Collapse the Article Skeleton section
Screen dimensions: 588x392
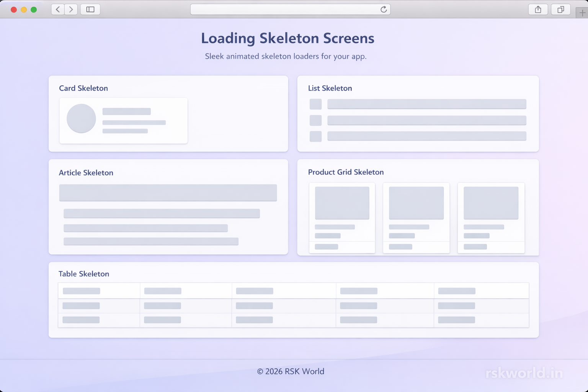86,173
